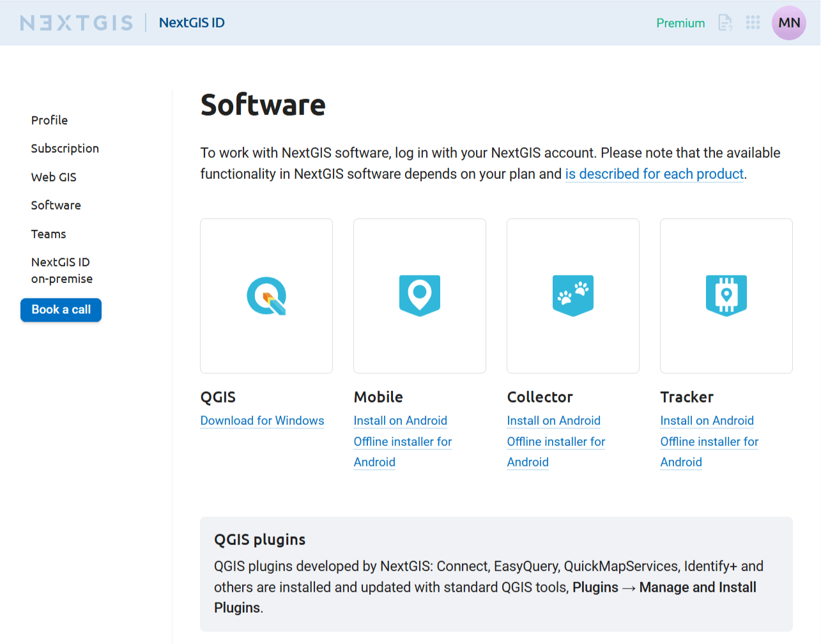Click the NextGIS Mobile pin icon
The width and height of the screenshot is (821, 644).
(x=420, y=295)
